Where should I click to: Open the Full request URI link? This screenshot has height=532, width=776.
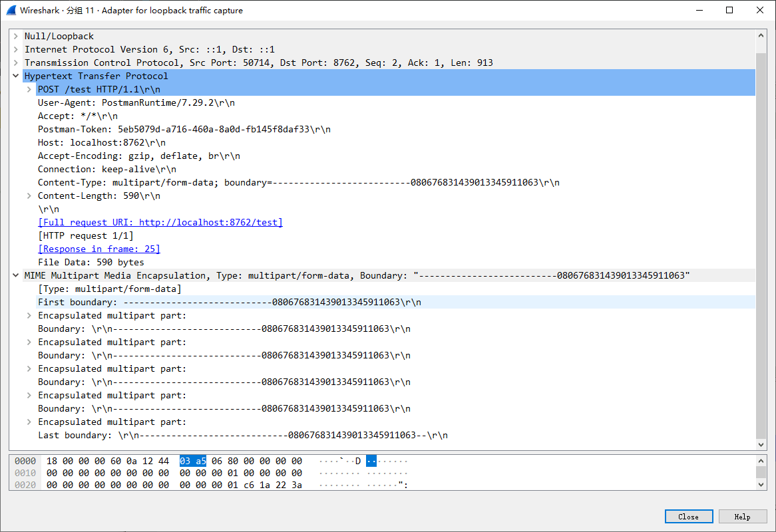[x=160, y=223]
